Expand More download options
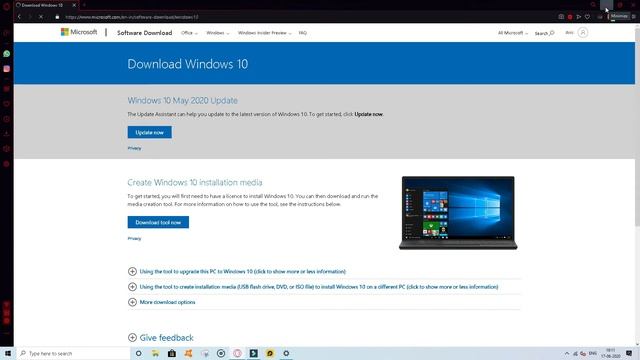This screenshot has width=640, height=360. (162, 302)
